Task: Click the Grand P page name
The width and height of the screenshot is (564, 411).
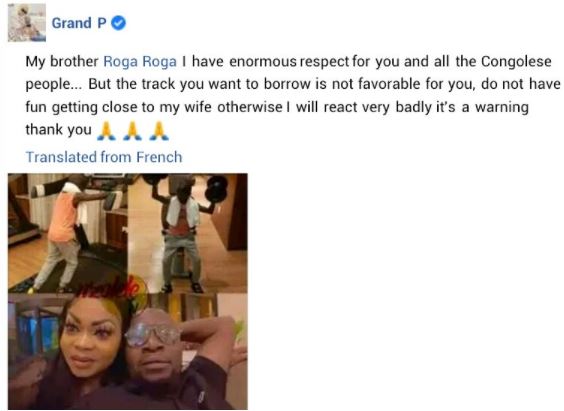Action: [x=79, y=23]
